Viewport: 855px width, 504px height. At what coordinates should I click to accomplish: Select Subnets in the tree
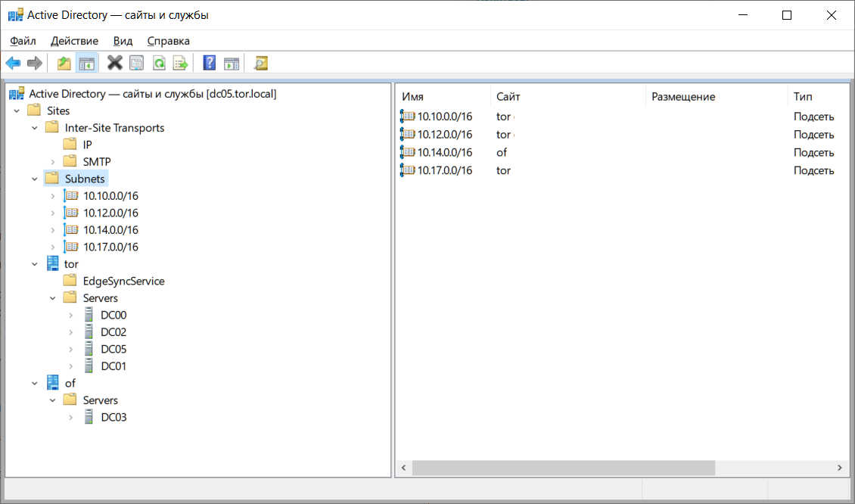85,179
